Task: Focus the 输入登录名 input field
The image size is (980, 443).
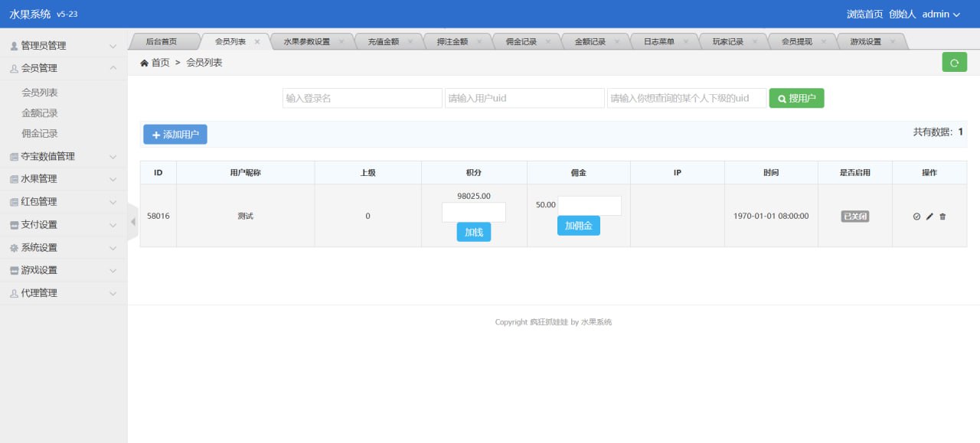Action: pyautogui.click(x=362, y=98)
